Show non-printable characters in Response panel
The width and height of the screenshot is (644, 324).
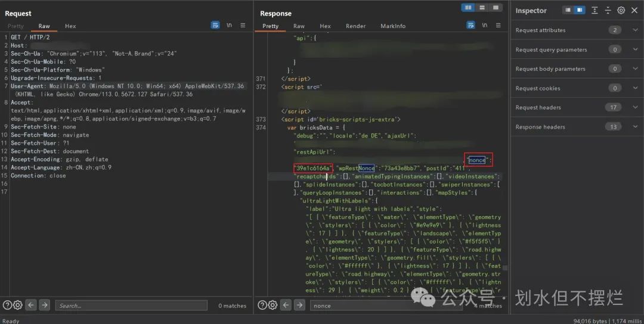(485, 26)
